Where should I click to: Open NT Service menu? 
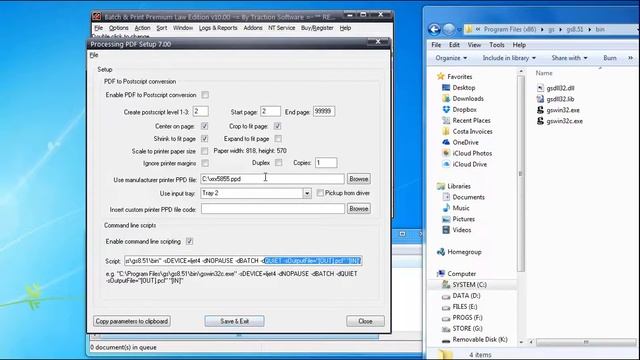coord(281,28)
